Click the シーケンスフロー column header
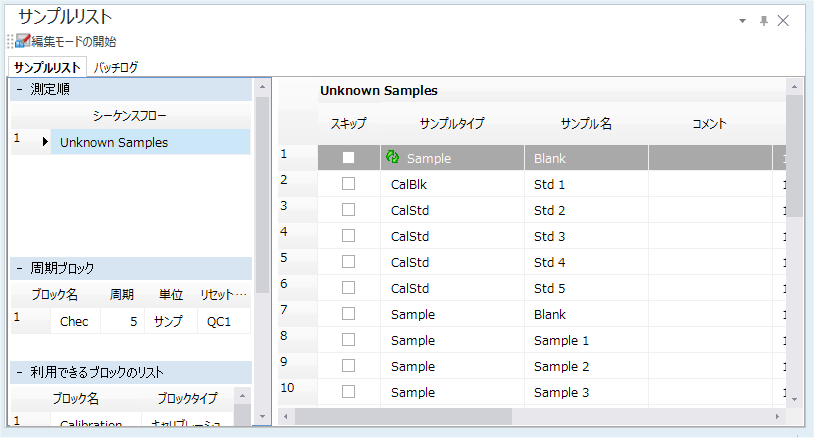Viewport: 814px width, 438px height. click(x=130, y=116)
